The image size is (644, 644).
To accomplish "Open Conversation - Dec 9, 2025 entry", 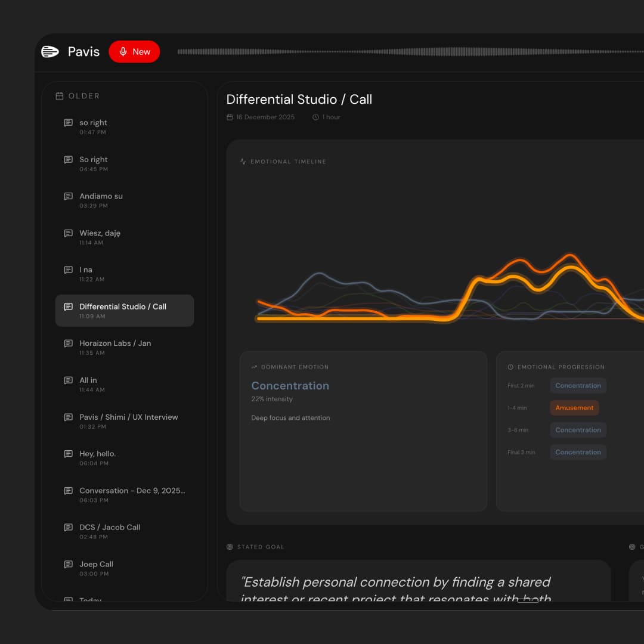I will click(x=125, y=494).
